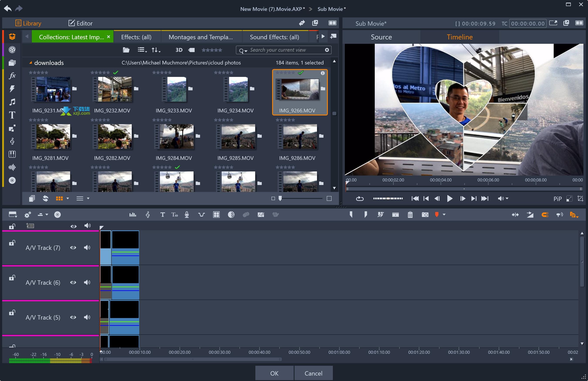The height and width of the screenshot is (381, 588).
Task: Click the OK confirmation button
Action: pyautogui.click(x=274, y=373)
